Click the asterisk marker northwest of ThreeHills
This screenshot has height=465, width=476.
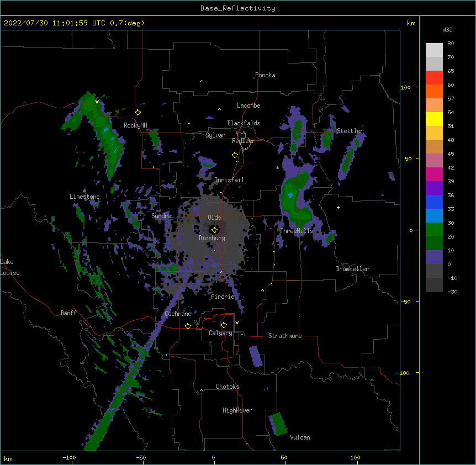(277, 167)
